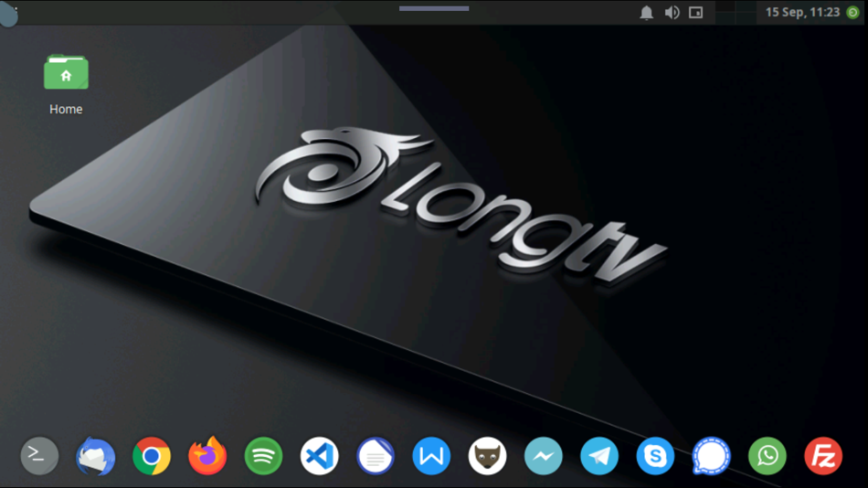Viewport: 868px width, 488px height.
Task: Click the top panel center handle bar
Action: point(434,8)
